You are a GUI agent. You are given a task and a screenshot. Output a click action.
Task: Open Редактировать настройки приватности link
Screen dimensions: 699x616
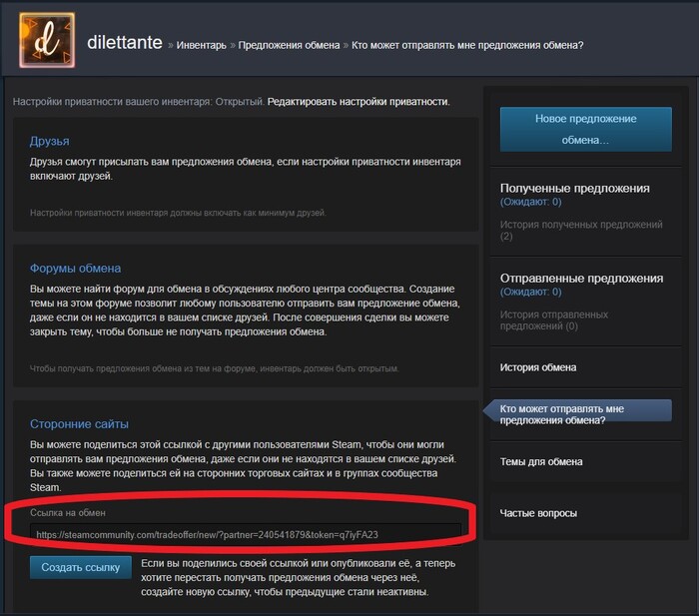click(x=358, y=102)
